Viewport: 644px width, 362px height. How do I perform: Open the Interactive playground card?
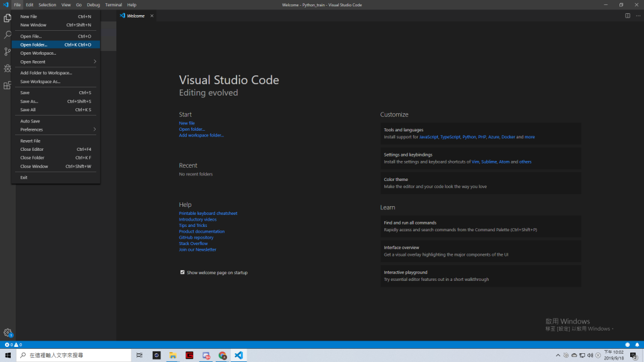[x=480, y=276]
